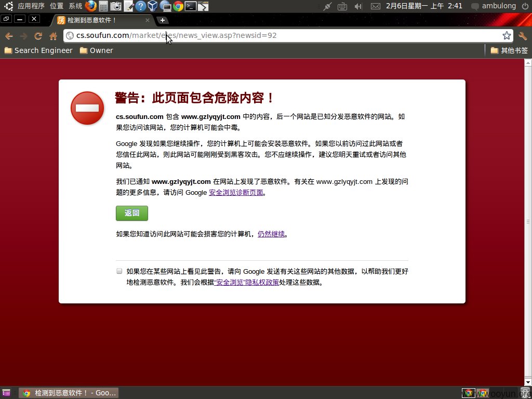Viewport: 532px width, 399px height.
Task: Close the 检测到恶意软件 tab
Action: (147, 20)
